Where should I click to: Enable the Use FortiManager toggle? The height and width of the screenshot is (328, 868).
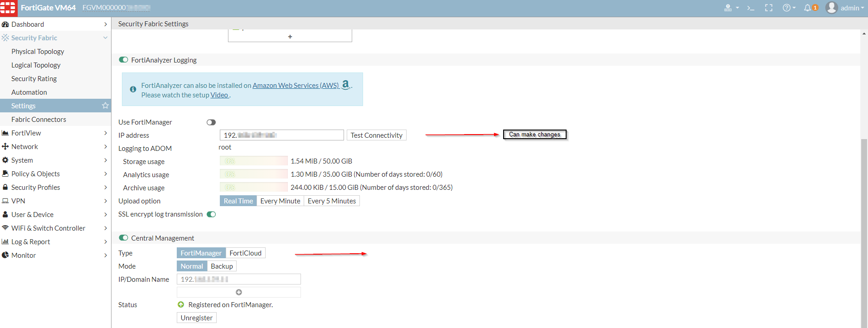pyautogui.click(x=211, y=122)
